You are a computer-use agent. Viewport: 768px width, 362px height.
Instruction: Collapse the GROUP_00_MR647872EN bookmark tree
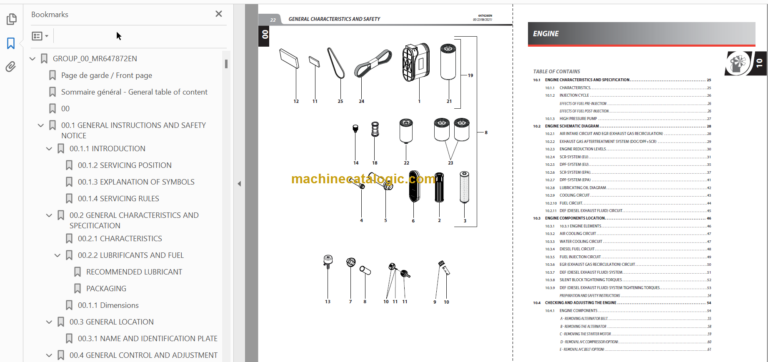(32, 59)
